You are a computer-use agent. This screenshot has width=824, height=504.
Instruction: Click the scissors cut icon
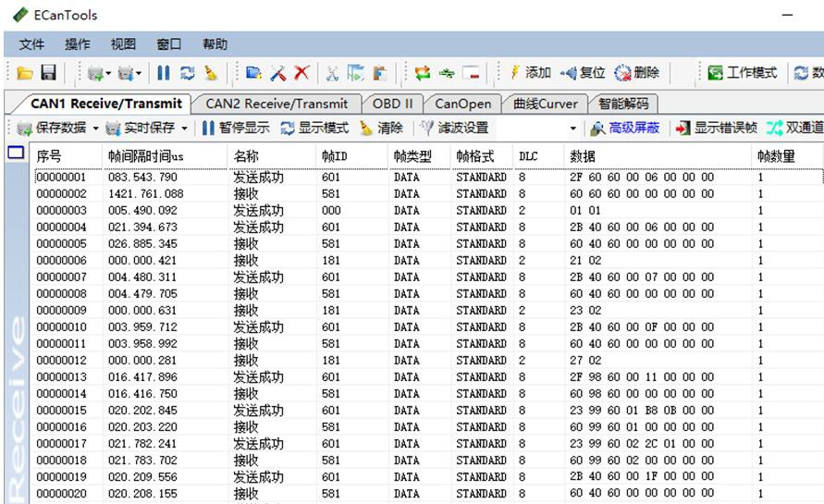pyautogui.click(x=330, y=73)
